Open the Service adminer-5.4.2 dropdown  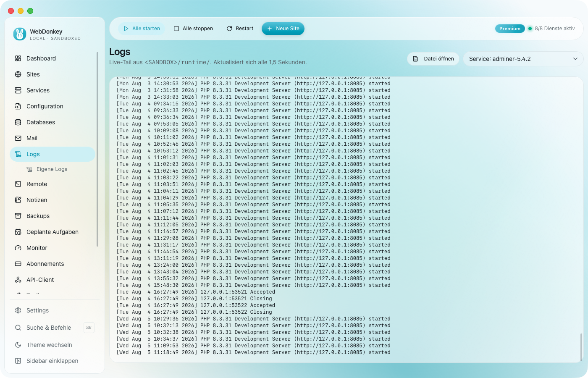[523, 59]
